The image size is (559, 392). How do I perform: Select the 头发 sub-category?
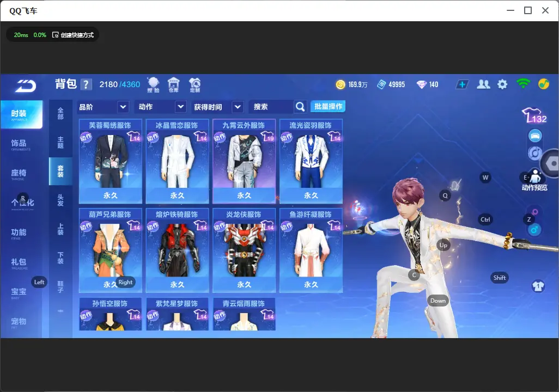tap(60, 200)
